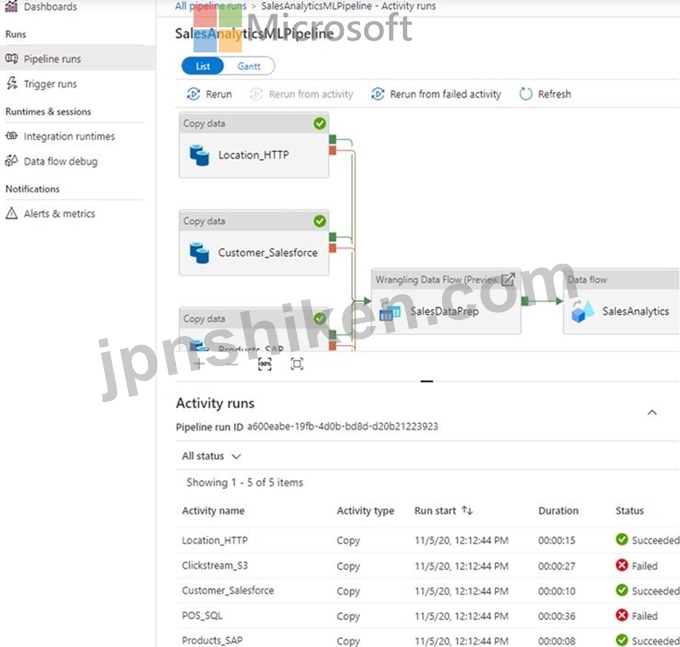Click Location_HTTP in activity runs table

(x=215, y=540)
